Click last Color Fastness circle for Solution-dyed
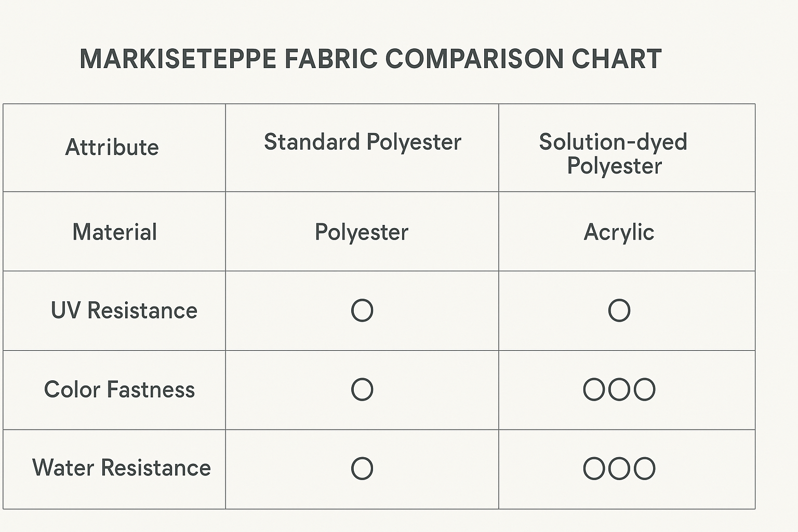Screen dimensions: 798x532 [645, 390]
